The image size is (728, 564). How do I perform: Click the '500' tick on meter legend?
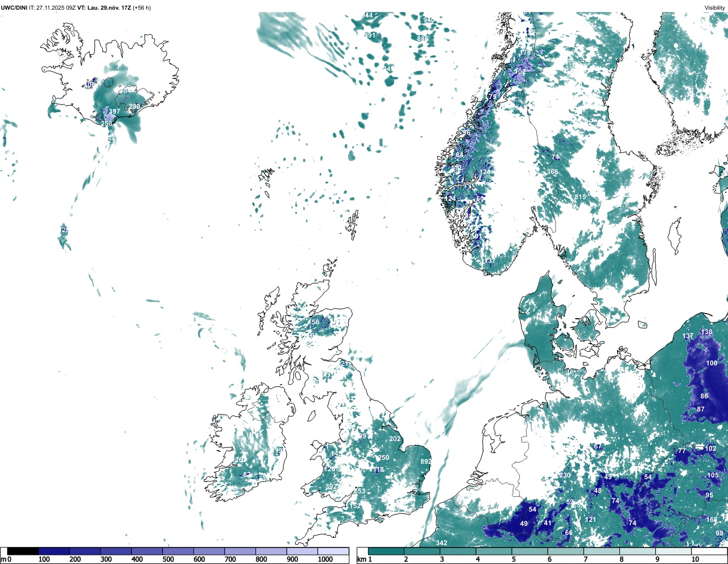coord(168,559)
